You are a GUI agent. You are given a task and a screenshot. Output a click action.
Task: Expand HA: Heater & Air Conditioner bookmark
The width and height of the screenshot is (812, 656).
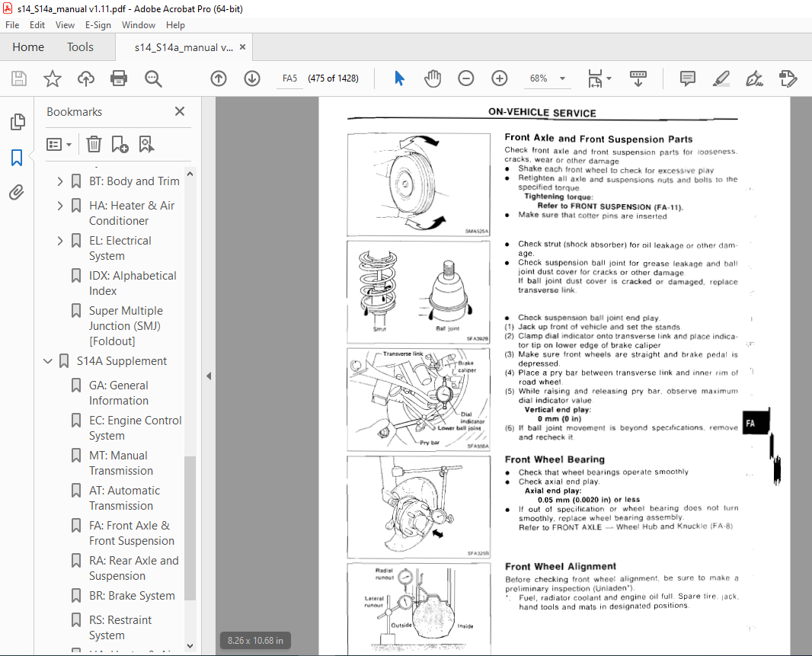coord(60,206)
